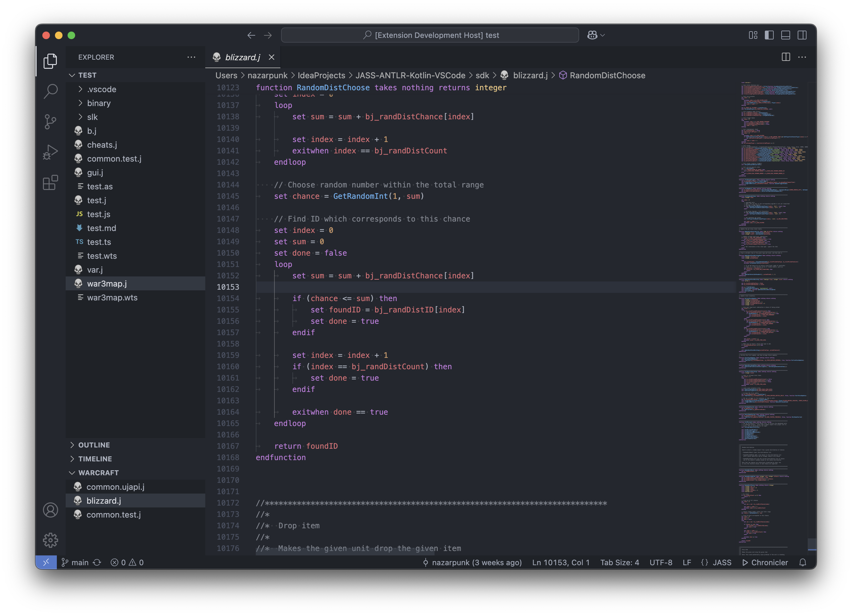Open the war3map.wts file
852x616 pixels.
click(112, 298)
